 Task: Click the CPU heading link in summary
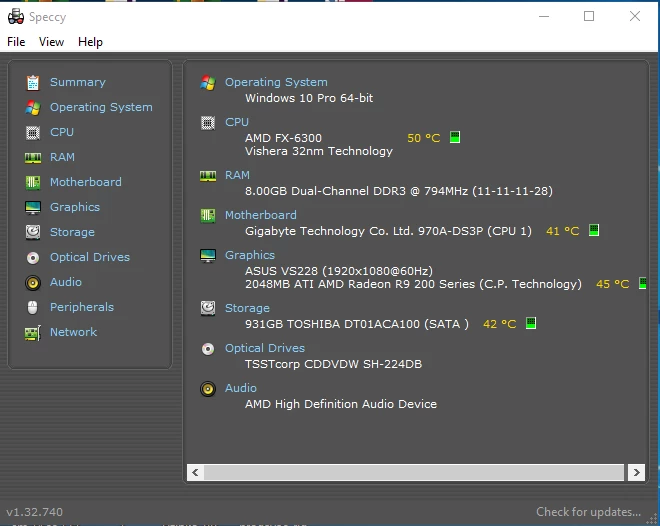pyautogui.click(x=237, y=122)
